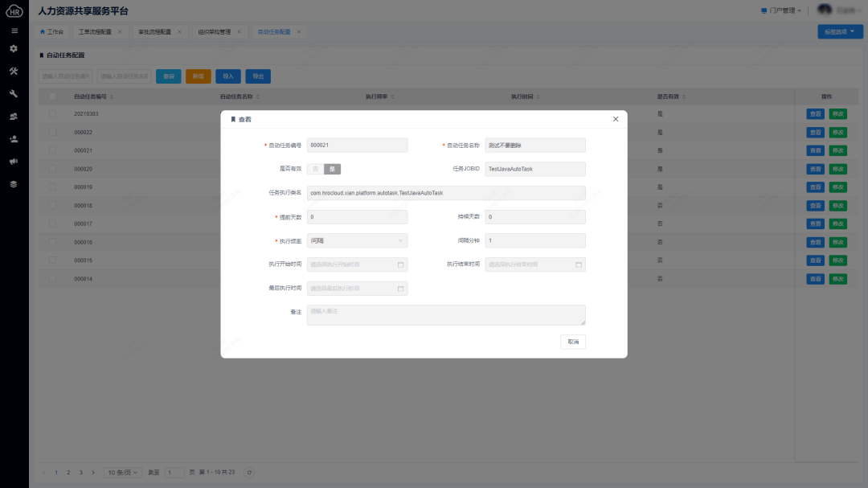Open the megaphone announcements sidebar icon
The height and width of the screenshot is (488, 868).
14,161
